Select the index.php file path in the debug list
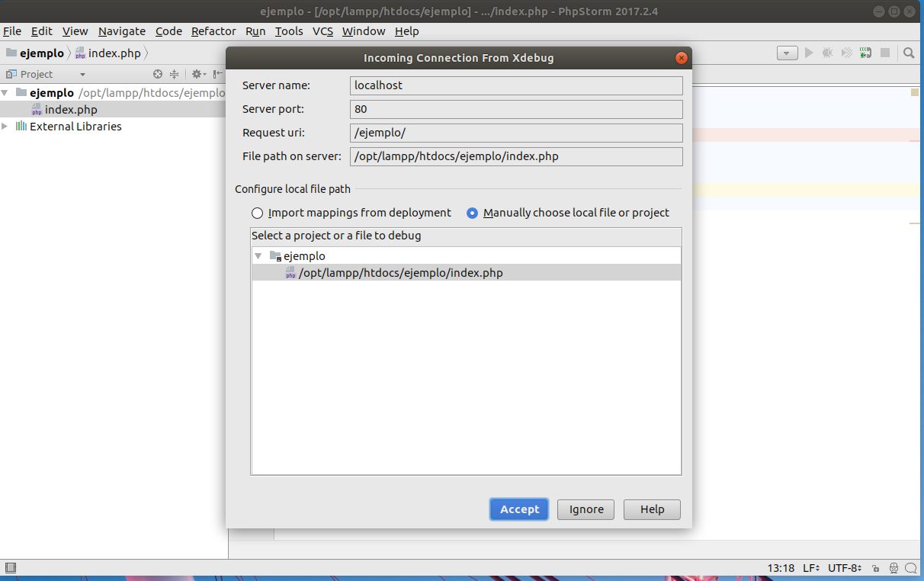The height and width of the screenshot is (581, 924). coord(400,272)
